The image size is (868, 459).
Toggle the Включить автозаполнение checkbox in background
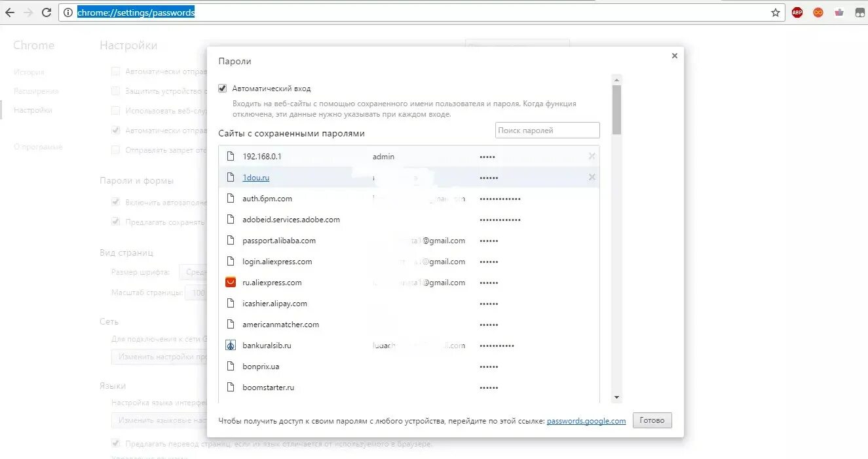click(x=115, y=201)
